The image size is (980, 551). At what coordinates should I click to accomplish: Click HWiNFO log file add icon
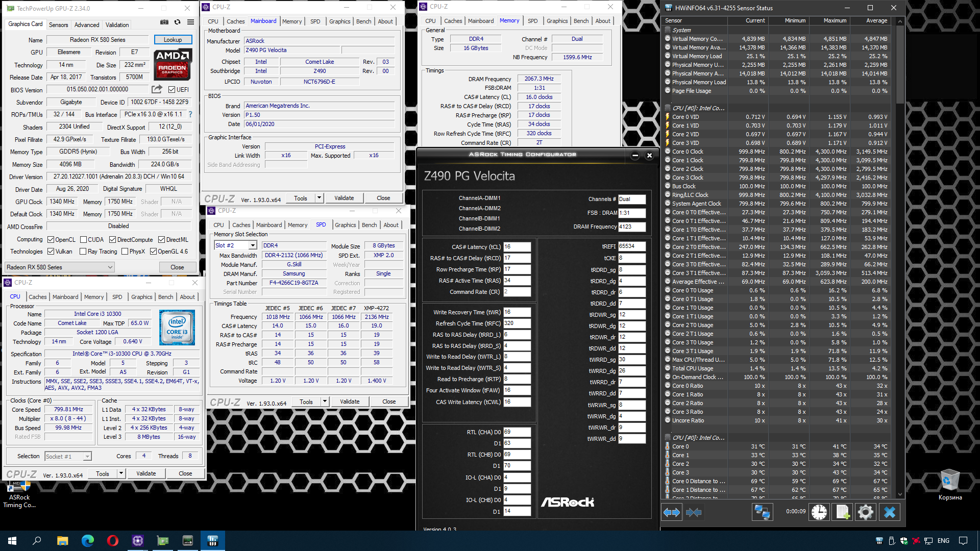tap(842, 512)
